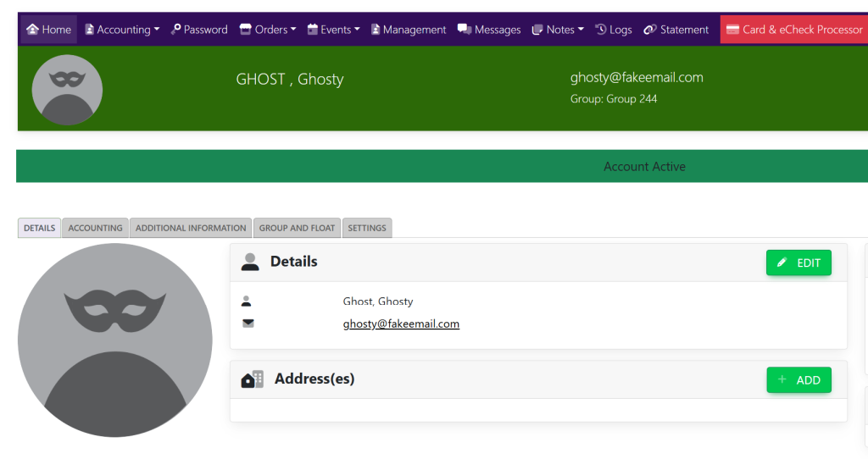Open the ghosty@fakeemail.com email link
Image resolution: width=868 pixels, height=459 pixels.
(401, 324)
